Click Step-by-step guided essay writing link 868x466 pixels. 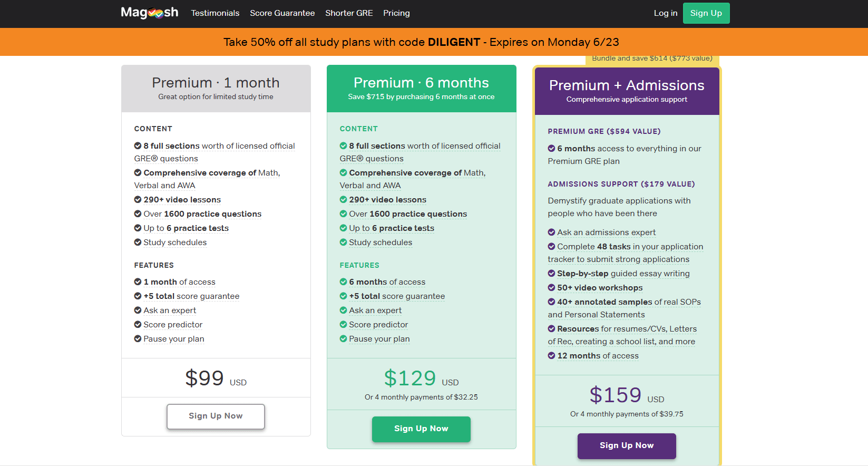point(623,274)
